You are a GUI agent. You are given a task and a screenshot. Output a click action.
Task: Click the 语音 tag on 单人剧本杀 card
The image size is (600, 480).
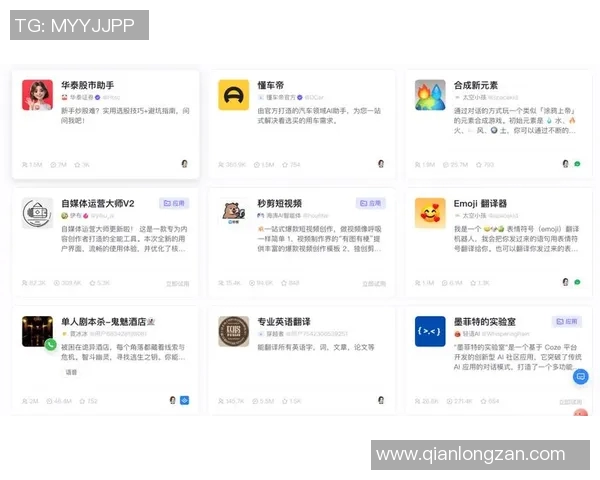(71, 372)
